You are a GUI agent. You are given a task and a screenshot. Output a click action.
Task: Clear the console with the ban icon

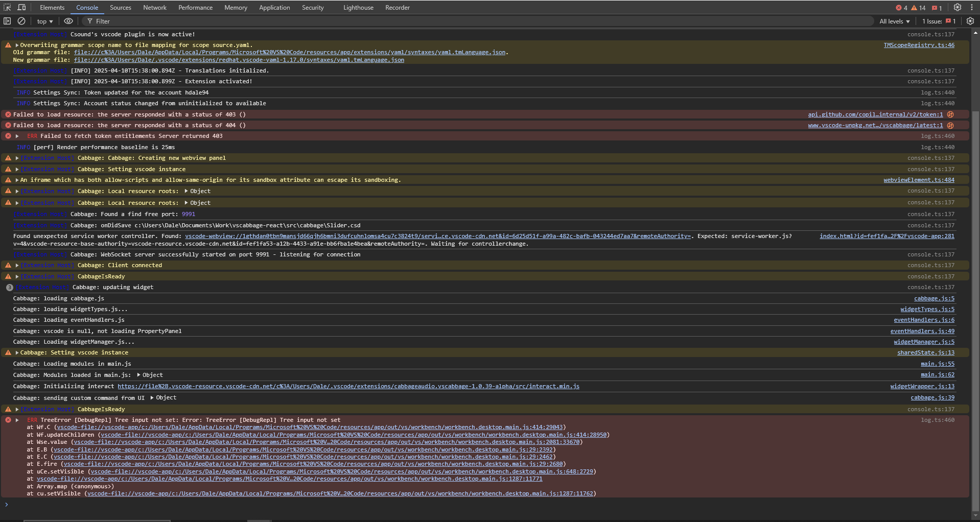coord(21,21)
